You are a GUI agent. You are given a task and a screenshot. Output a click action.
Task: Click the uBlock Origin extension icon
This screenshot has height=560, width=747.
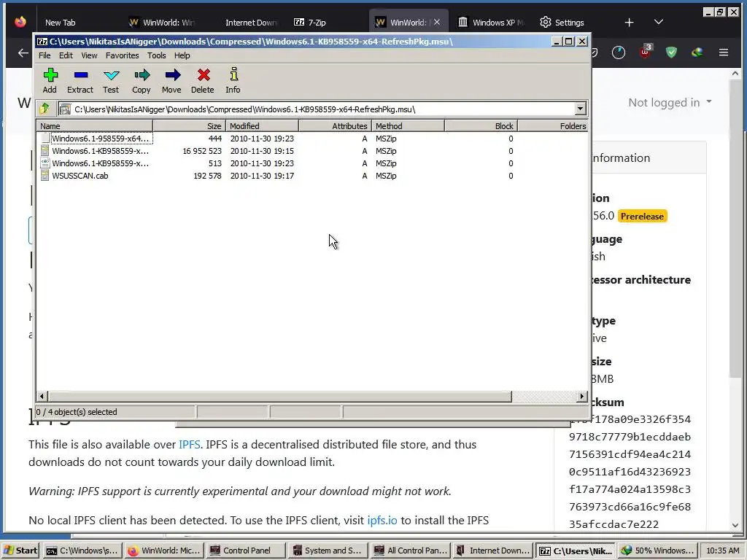pyautogui.click(x=645, y=52)
